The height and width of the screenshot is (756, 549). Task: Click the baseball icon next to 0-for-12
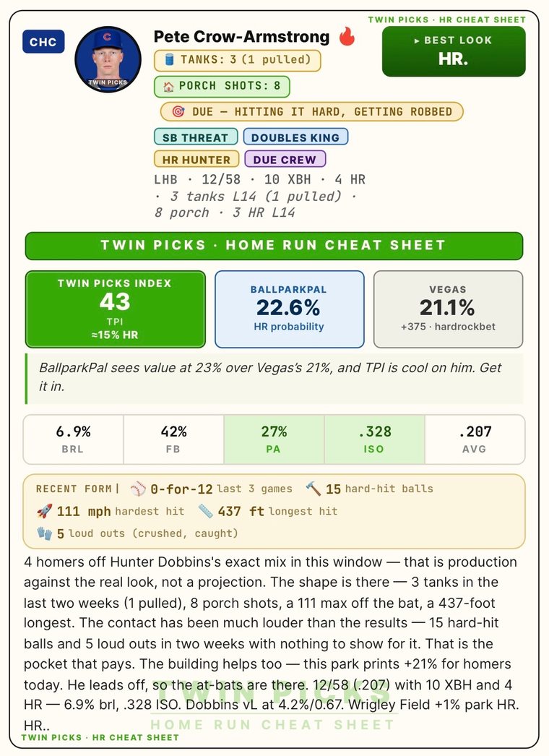click(x=138, y=489)
